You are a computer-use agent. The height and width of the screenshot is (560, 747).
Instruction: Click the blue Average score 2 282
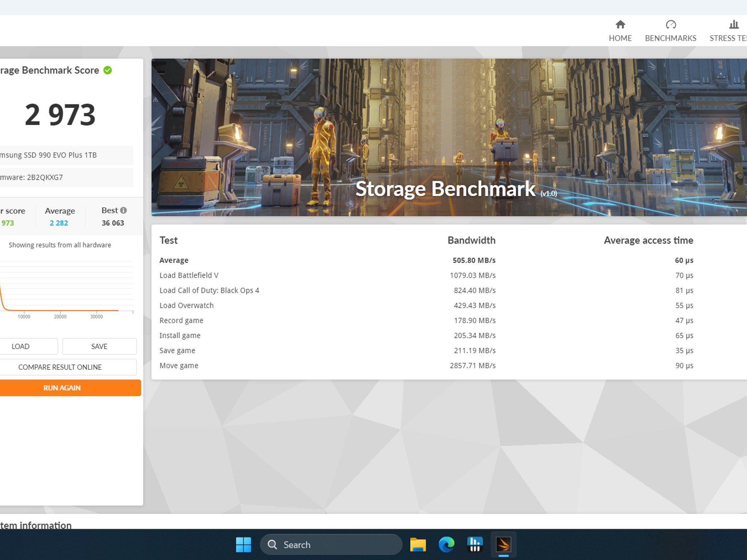click(x=59, y=223)
